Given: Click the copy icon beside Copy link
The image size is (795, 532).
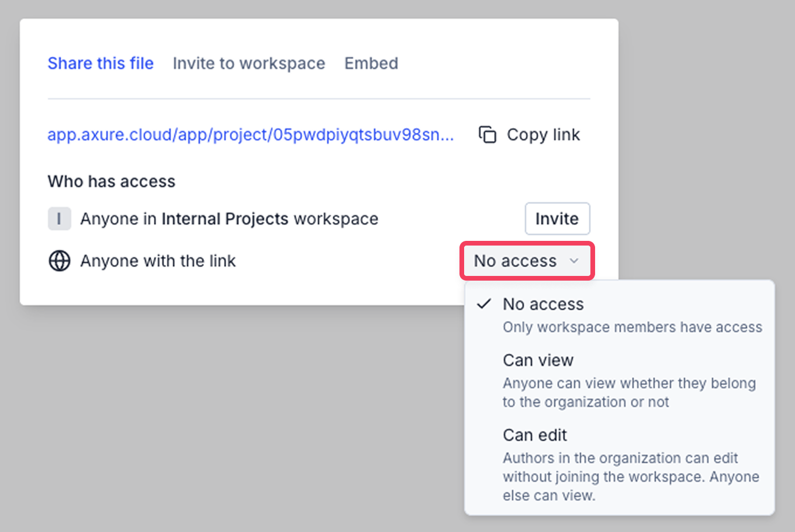Looking at the screenshot, I should [488, 134].
